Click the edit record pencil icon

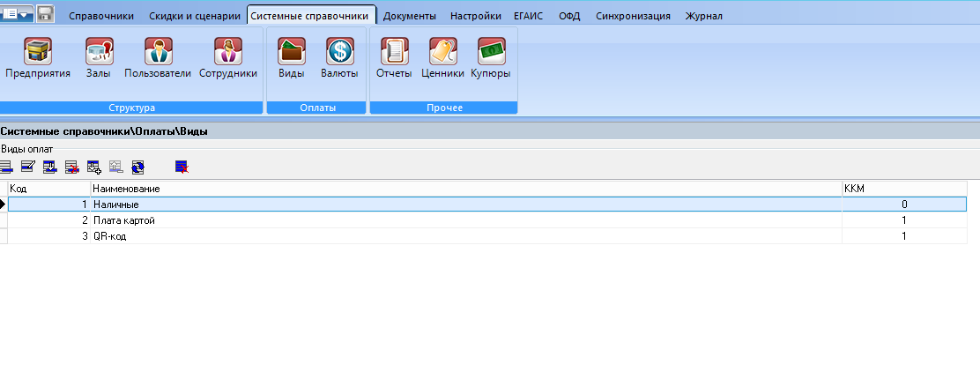point(28,167)
